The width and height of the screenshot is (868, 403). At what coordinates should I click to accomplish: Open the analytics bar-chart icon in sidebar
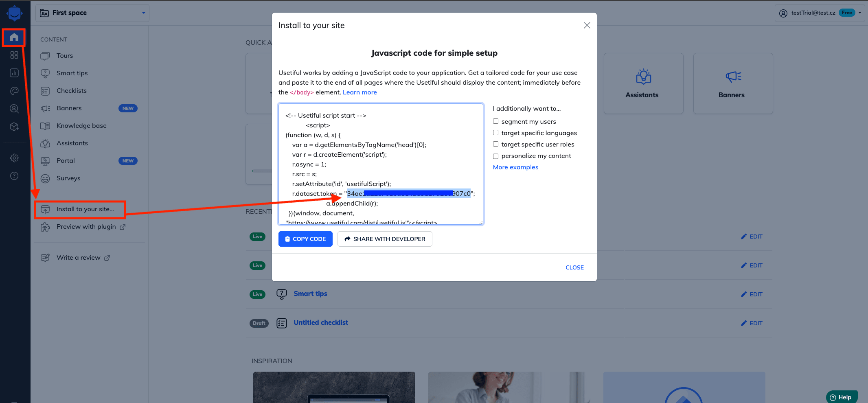[x=14, y=73]
